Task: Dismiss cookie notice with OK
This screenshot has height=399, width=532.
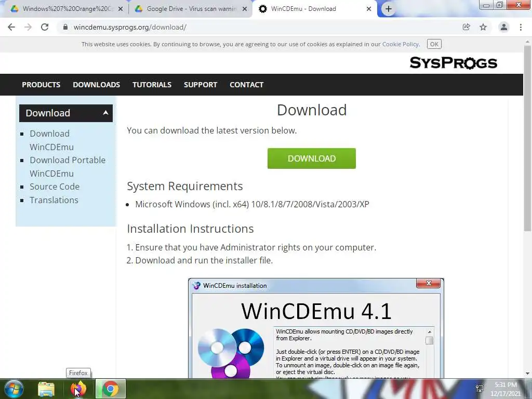Action: 434,44
